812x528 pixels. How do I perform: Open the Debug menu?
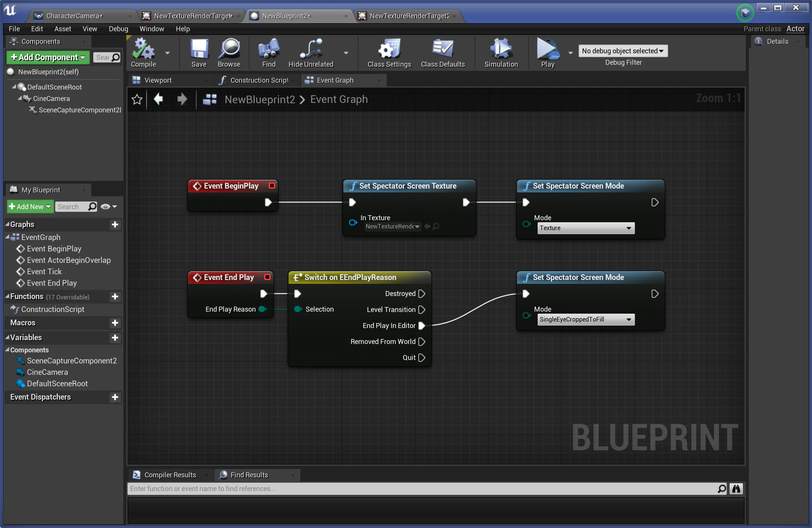click(118, 29)
